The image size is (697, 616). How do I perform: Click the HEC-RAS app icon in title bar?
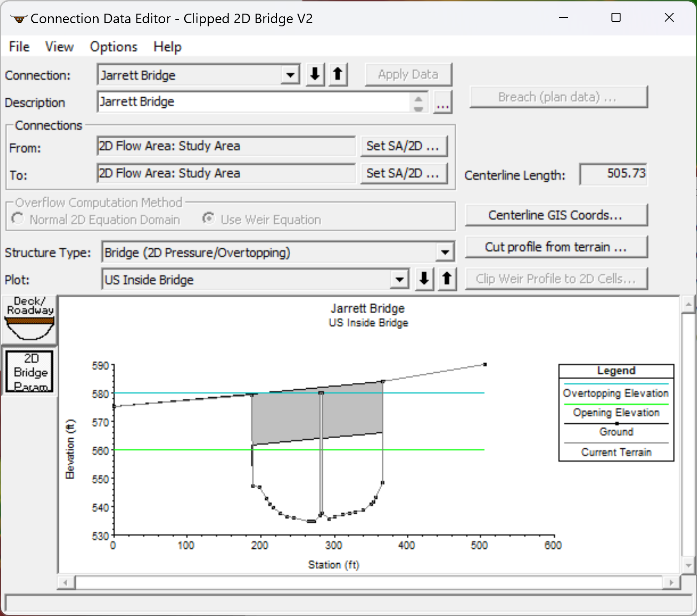pos(19,19)
